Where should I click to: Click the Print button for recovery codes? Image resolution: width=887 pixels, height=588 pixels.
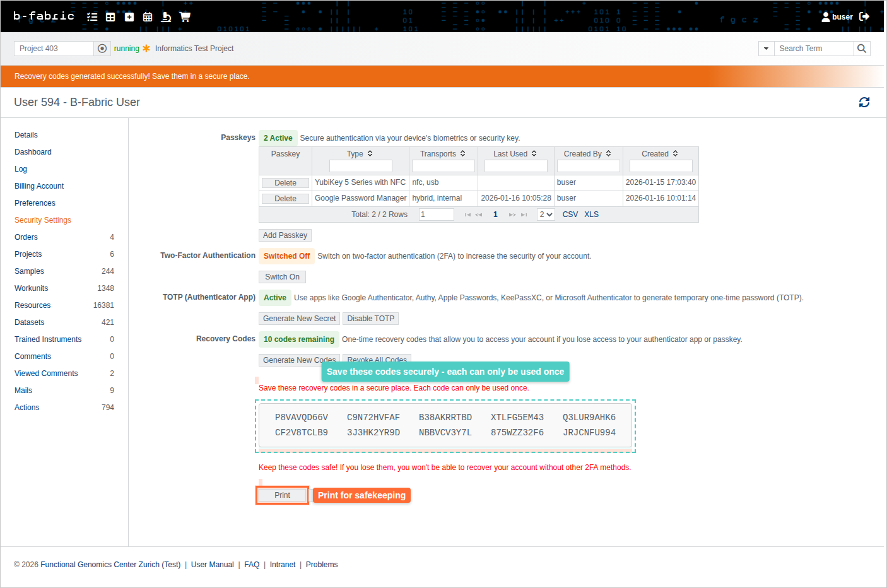pos(282,495)
